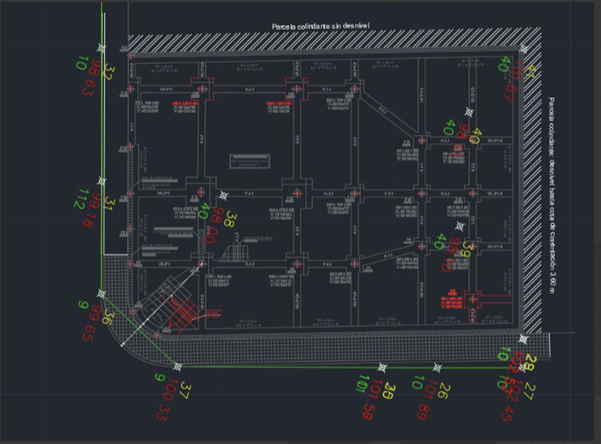The height and width of the screenshot is (444, 601).
Task: Select survey marker at top-right corner near 41
Action: click(x=524, y=49)
